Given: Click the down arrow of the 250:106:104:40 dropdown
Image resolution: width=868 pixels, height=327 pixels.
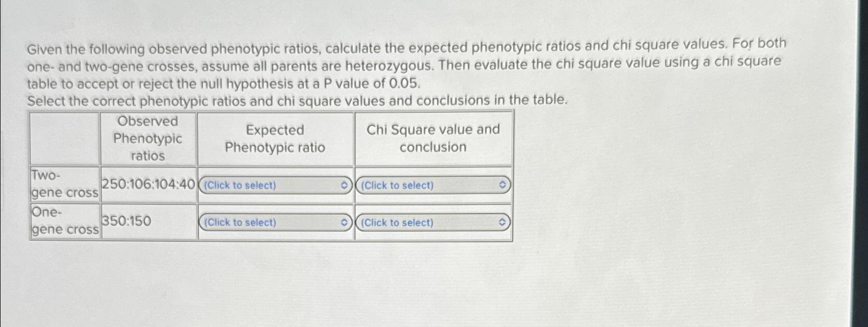Looking at the screenshot, I should [x=343, y=187].
